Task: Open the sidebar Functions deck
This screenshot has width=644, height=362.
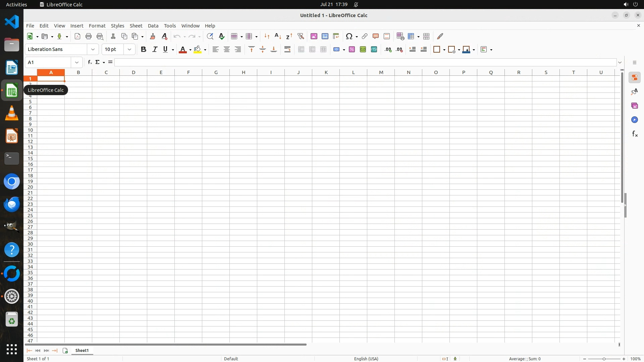Action: 634,134
